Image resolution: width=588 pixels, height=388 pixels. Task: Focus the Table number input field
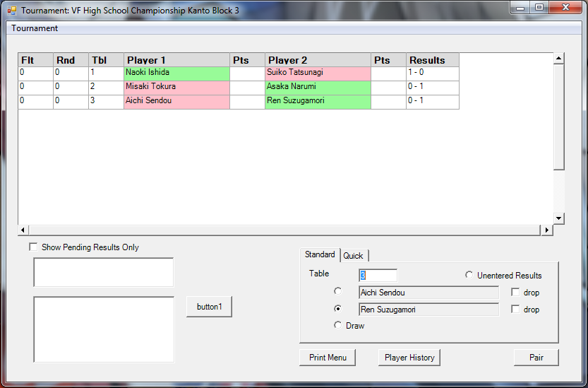[378, 276]
